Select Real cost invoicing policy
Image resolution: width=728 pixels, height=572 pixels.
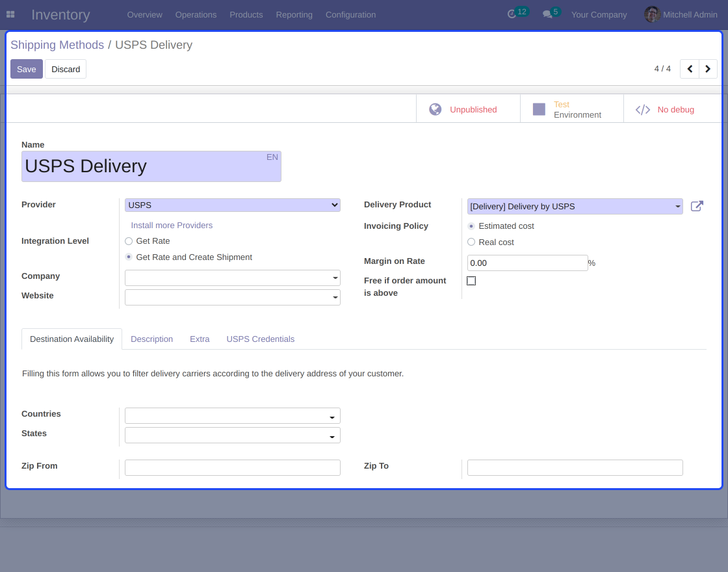coord(471,242)
